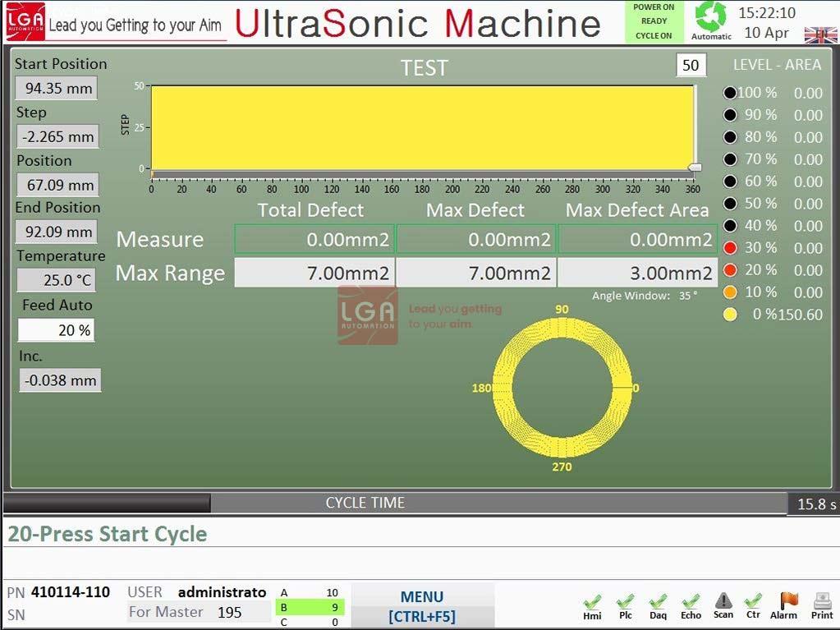Click the Temperature 25.0 °C field
Screen dimensions: 840x630
57,279
